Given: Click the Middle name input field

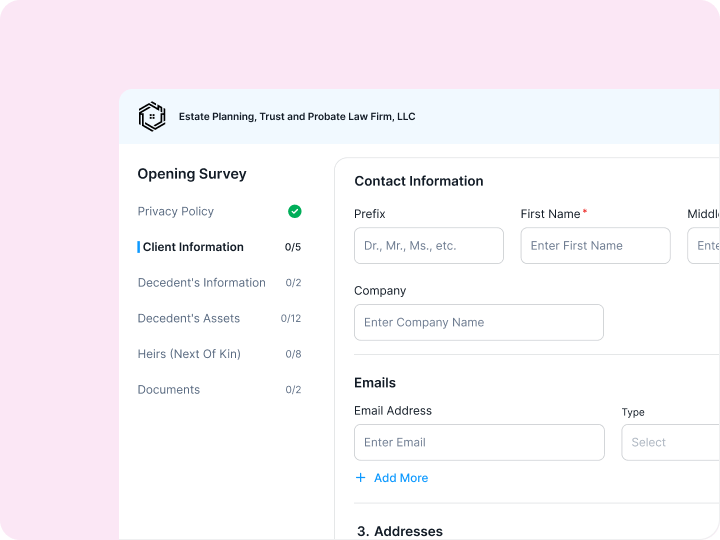Looking at the screenshot, I should coord(704,246).
